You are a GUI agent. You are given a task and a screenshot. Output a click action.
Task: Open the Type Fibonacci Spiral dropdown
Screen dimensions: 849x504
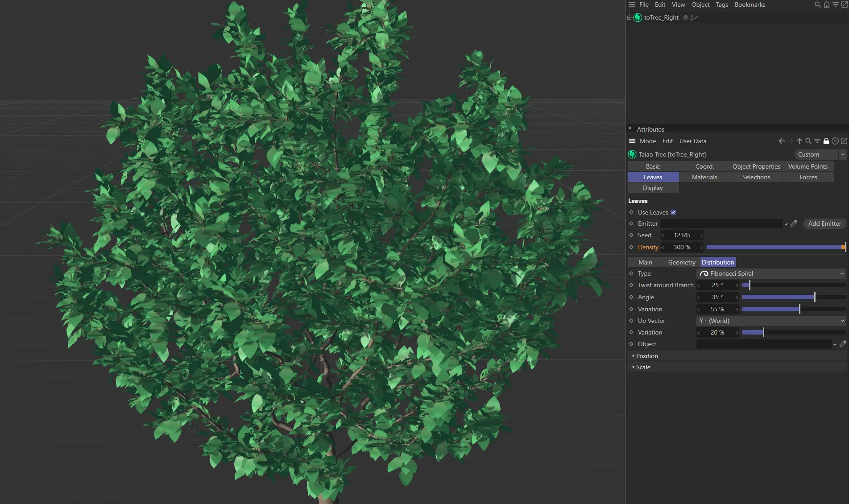click(771, 273)
